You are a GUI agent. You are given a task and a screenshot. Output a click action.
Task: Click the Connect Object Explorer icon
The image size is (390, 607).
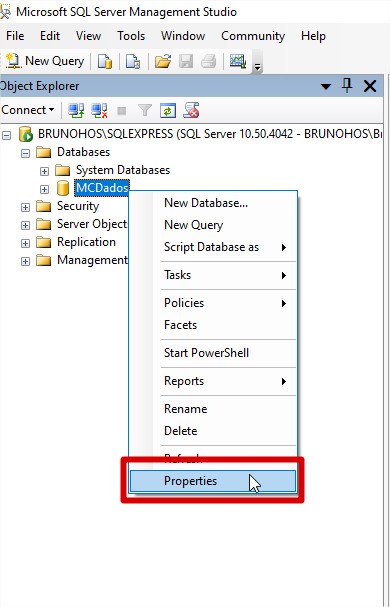click(76, 110)
